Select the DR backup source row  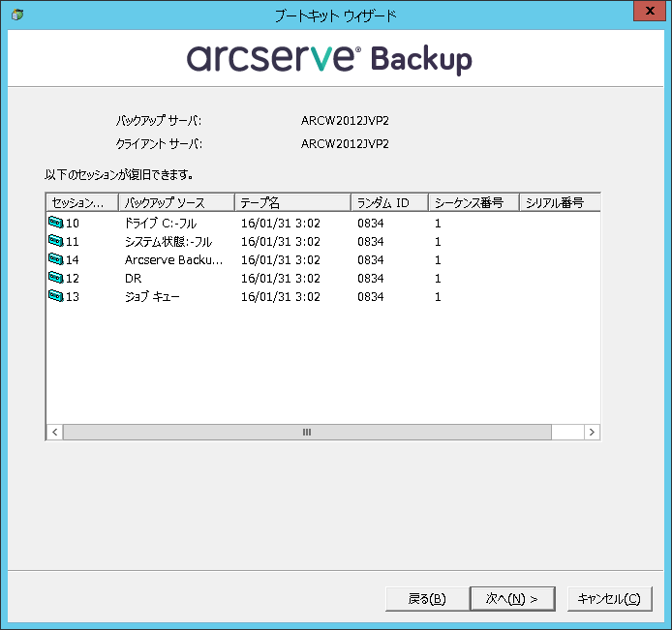134,279
